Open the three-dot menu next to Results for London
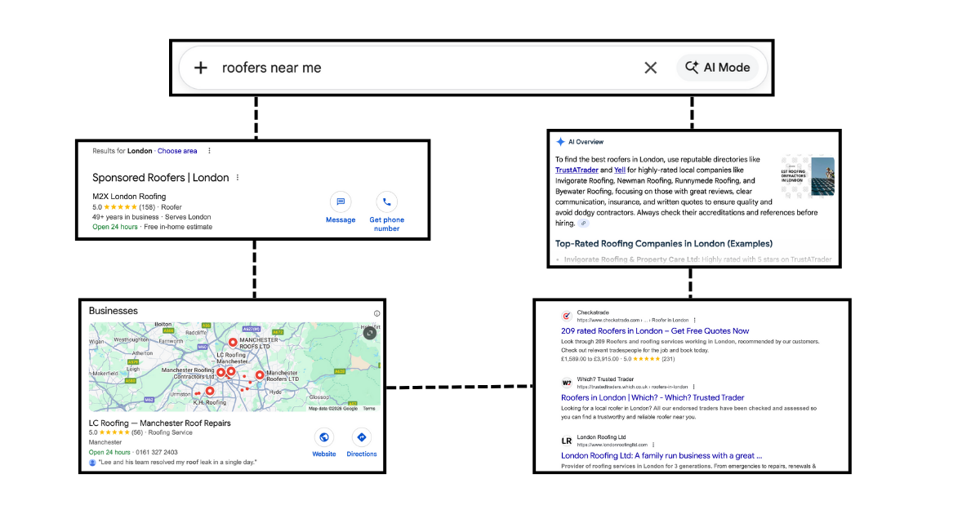This screenshot has height=514, width=980. [x=209, y=151]
